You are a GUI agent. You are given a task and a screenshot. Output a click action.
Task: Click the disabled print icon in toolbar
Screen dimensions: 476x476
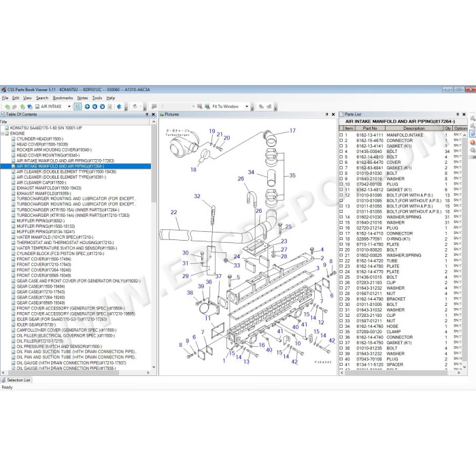[x=135, y=106]
